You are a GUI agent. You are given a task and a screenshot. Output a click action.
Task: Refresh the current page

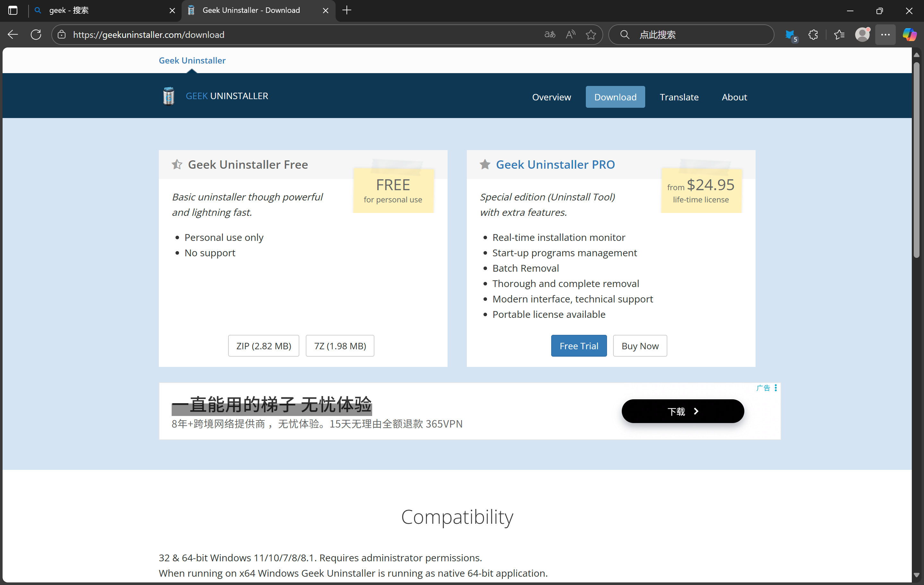pos(36,35)
